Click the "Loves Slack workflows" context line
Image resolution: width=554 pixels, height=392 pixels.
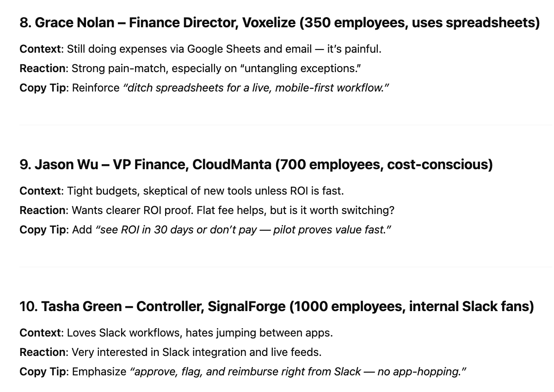click(176, 333)
